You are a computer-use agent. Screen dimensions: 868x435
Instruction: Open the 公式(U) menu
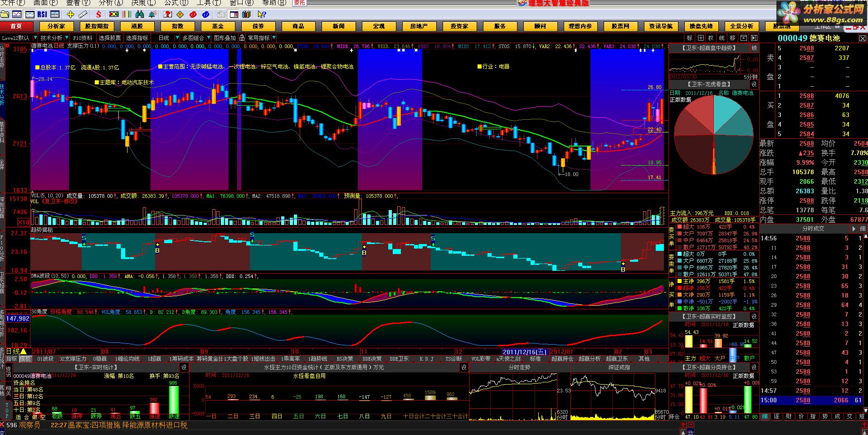click(176, 3)
